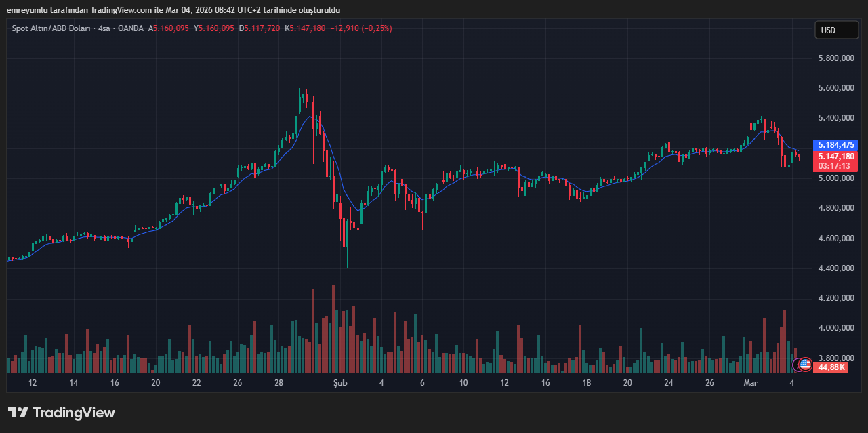Click the blue 5.184,475 moving average label

pos(837,145)
